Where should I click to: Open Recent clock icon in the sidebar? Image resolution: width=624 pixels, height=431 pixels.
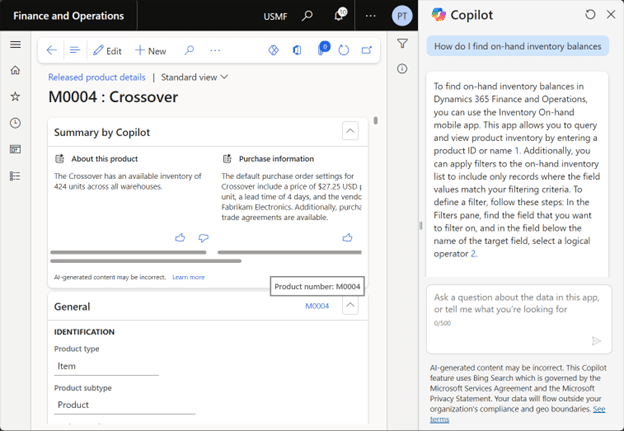(x=15, y=123)
